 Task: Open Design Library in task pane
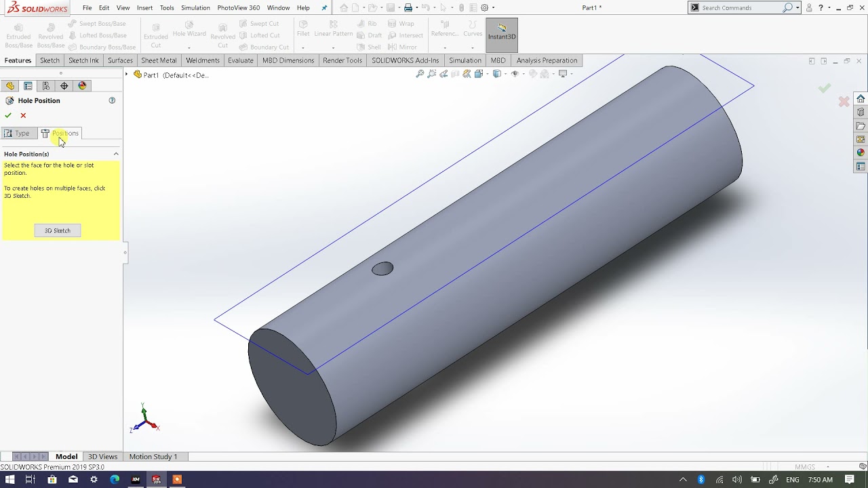tap(861, 112)
